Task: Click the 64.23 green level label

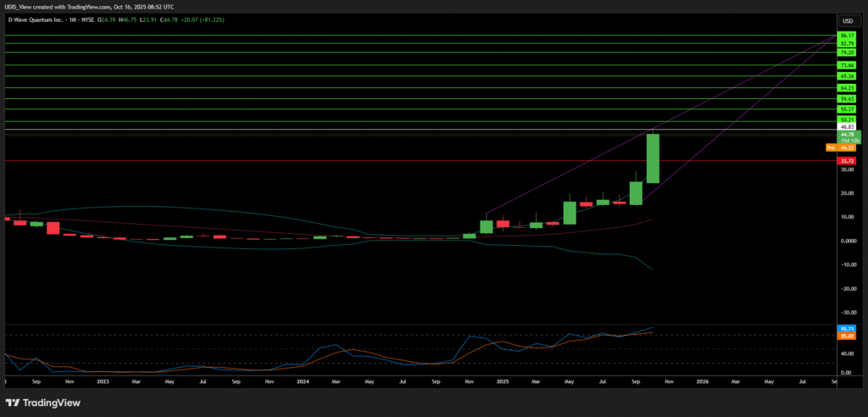Action: point(846,87)
